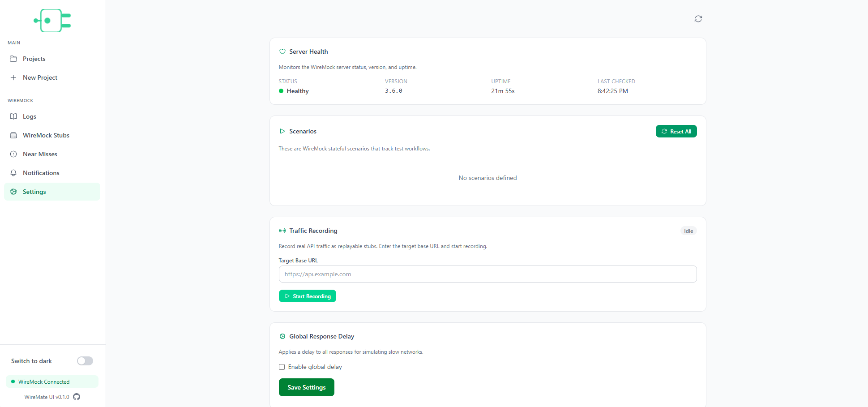868x407 pixels.
Task: Click the version value 3.6.0
Action: (393, 91)
